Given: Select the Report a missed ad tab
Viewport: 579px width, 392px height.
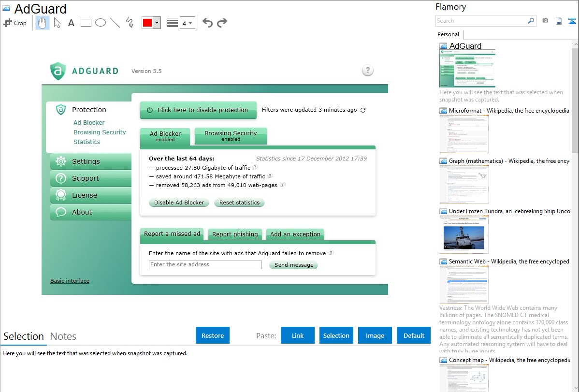Looking at the screenshot, I should [172, 234].
